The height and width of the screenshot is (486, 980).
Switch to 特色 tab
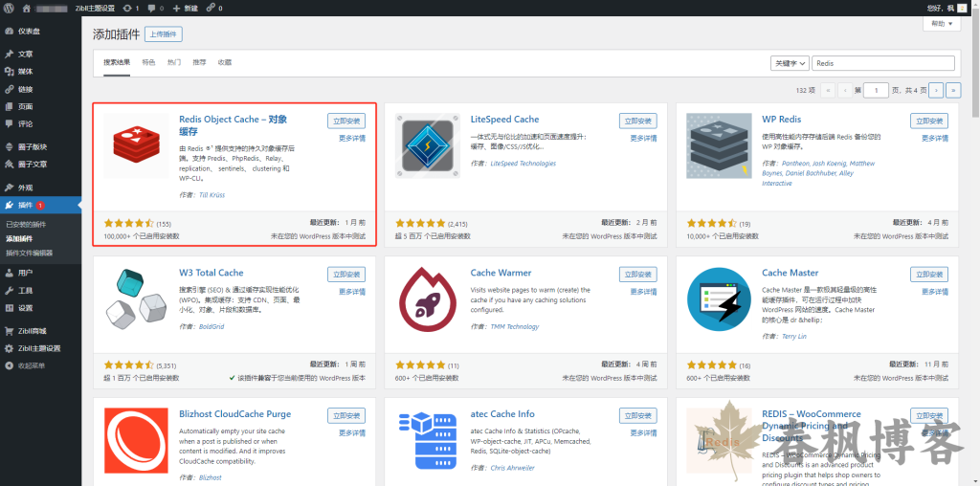(148, 62)
